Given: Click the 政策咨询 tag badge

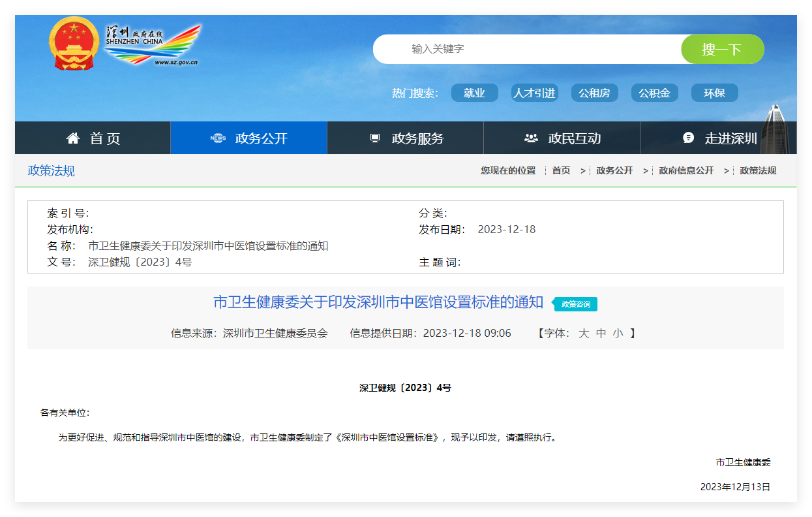Looking at the screenshot, I should (x=576, y=304).
